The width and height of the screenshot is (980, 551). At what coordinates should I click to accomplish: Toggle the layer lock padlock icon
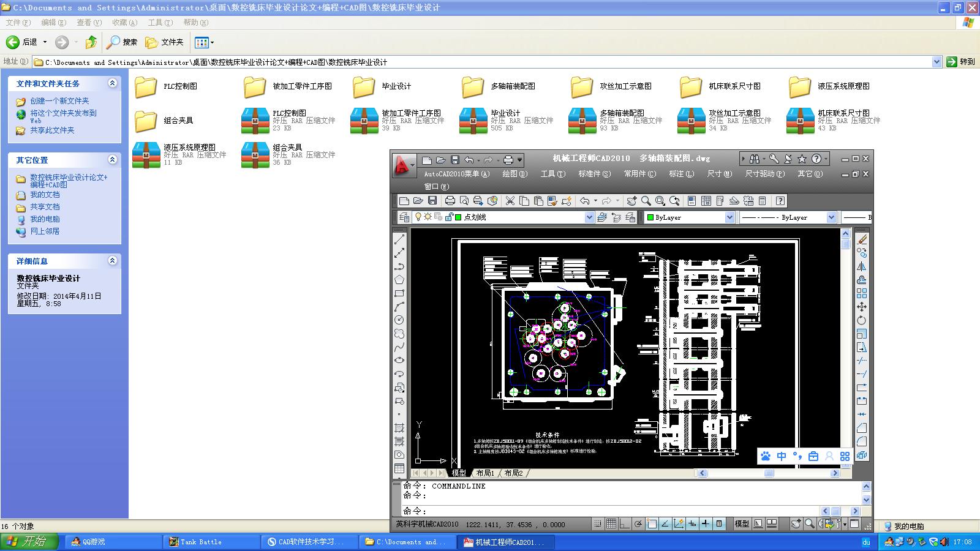tap(450, 217)
